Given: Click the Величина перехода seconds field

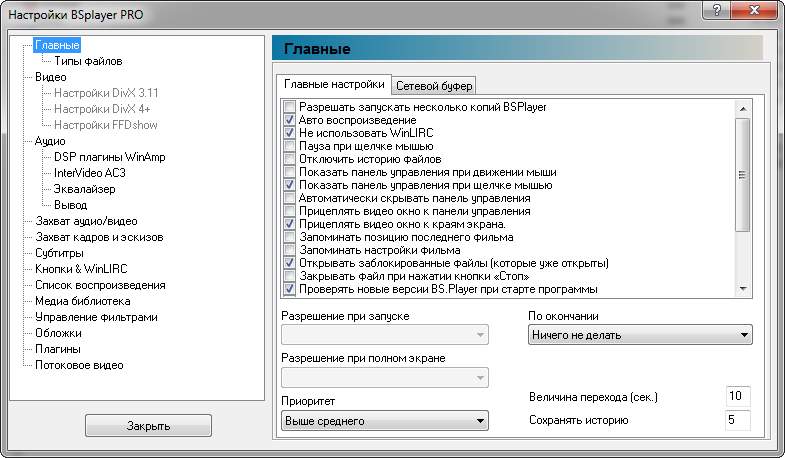Looking at the screenshot, I should click(738, 396).
